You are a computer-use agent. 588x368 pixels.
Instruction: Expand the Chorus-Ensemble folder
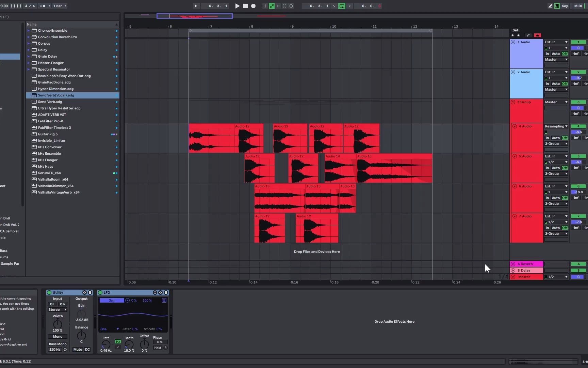point(29,30)
